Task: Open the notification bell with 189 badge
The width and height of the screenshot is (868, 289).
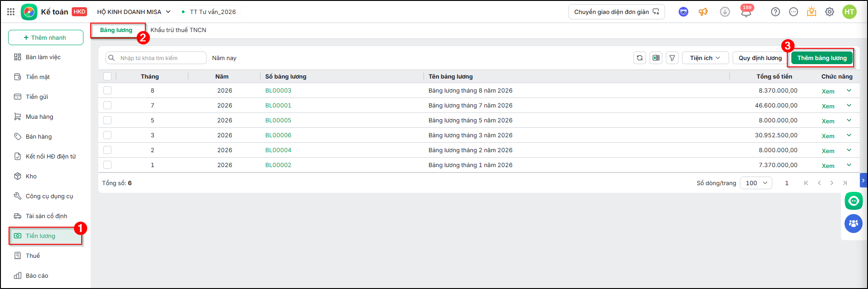Action: coord(746,12)
